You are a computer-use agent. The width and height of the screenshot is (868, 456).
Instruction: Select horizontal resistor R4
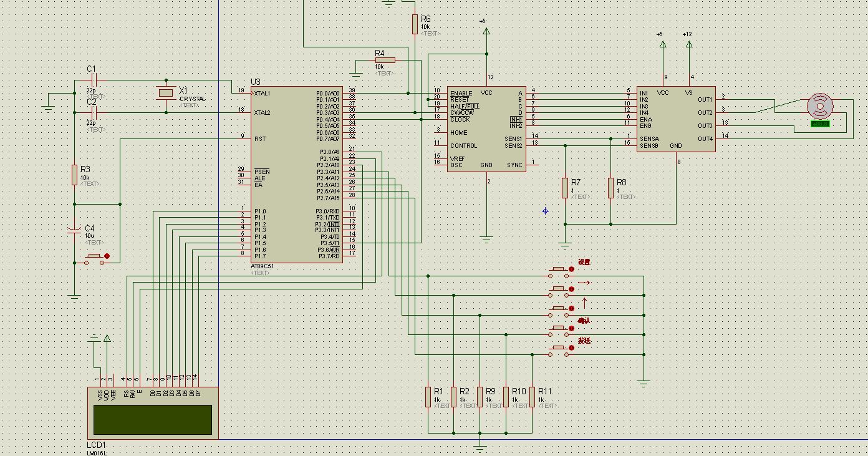[x=385, y=61]
